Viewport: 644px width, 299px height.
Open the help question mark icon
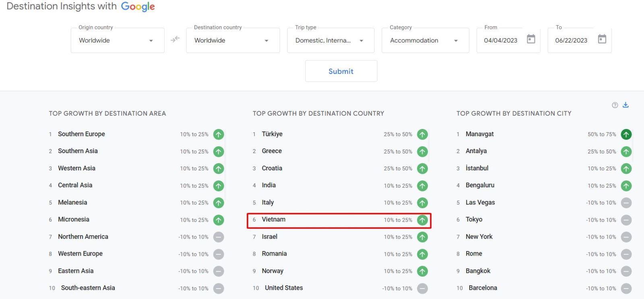tap(615, 105)
